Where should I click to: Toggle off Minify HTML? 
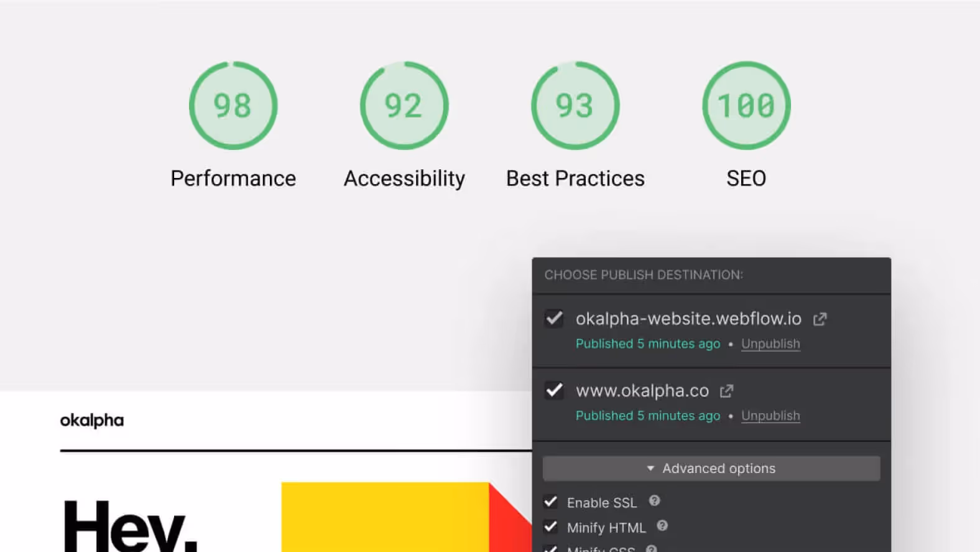pyautogui.click(x=550, y=526)
